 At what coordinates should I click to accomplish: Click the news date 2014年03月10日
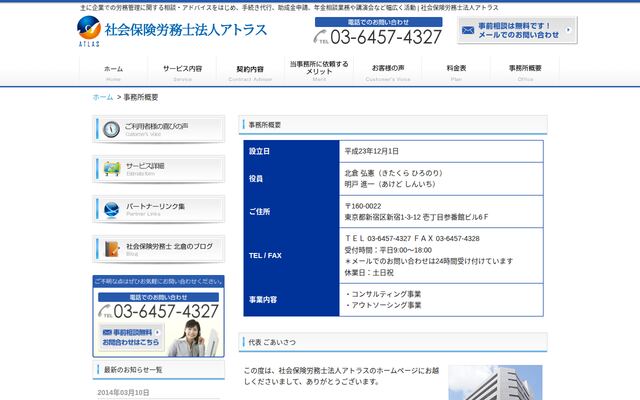coord(123,393)
